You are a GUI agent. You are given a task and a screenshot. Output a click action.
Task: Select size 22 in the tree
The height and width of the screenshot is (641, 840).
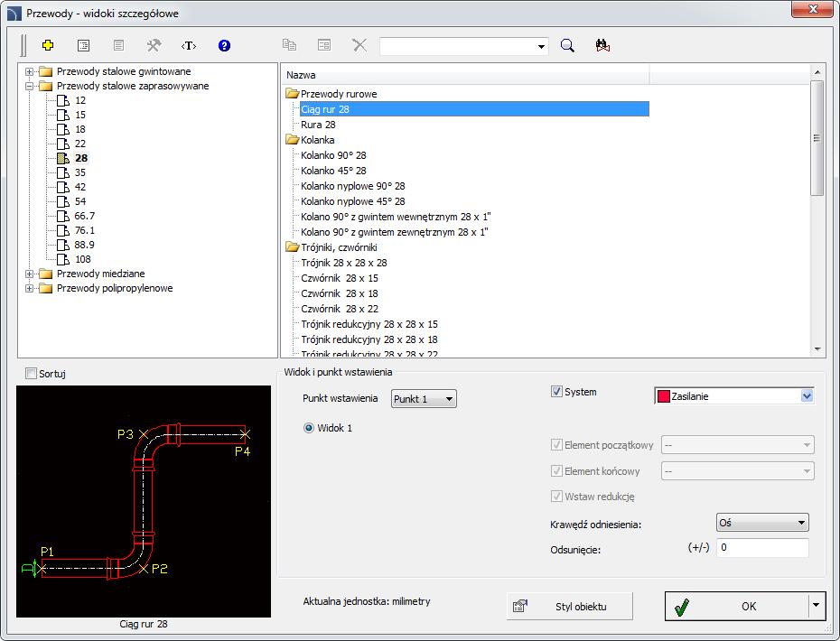click(79, 144)
